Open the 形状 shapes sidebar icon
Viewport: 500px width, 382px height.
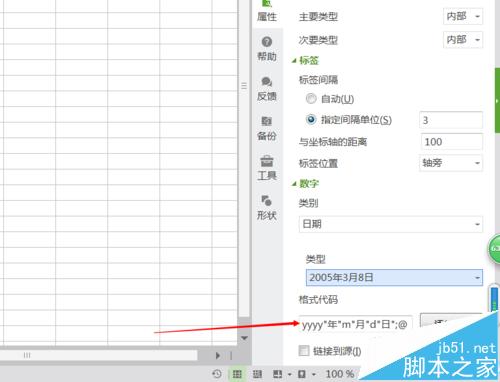(267, 207)
